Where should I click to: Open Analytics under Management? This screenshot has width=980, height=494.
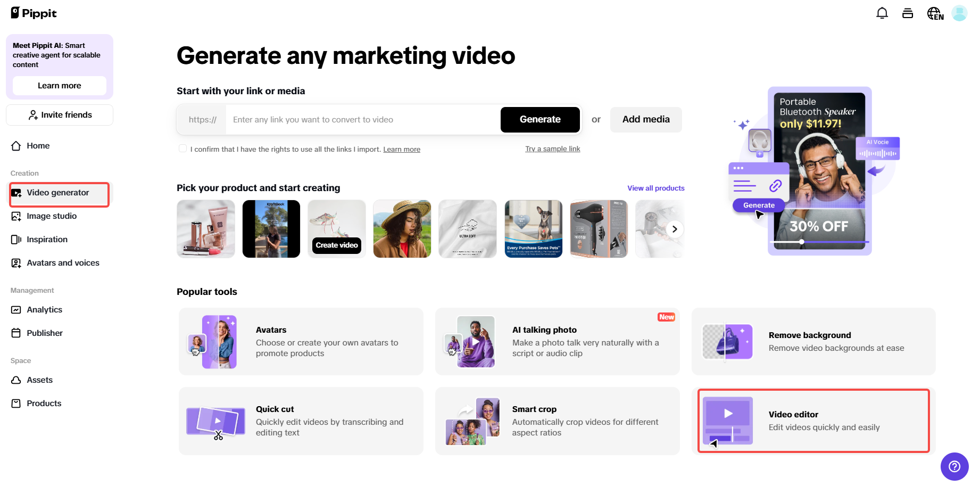click(x=44, y=309)
